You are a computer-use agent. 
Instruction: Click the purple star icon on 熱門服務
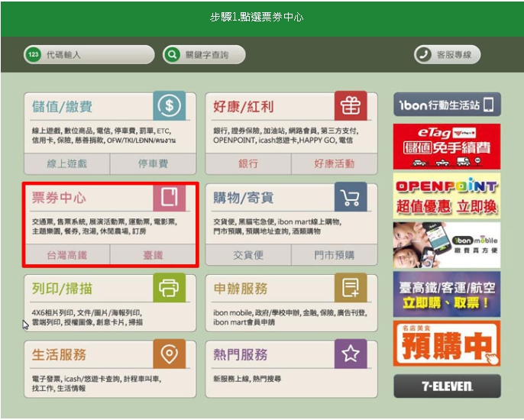pyautogui.click(x=351, y=354)
